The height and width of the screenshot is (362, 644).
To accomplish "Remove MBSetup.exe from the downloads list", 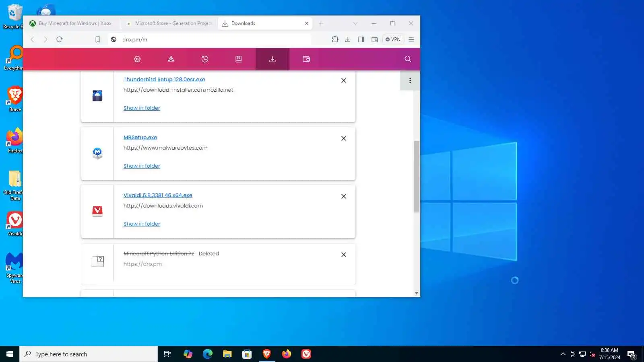I will 344,138.
